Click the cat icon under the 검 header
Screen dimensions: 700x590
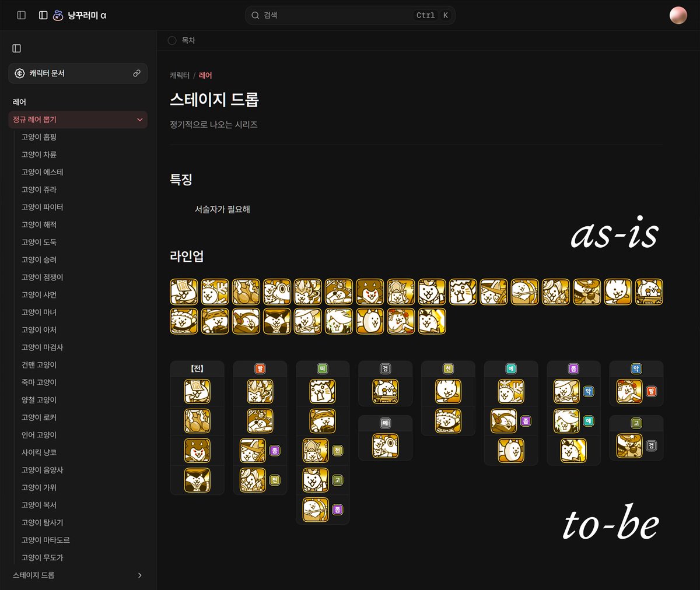click(x=386, y=392)
